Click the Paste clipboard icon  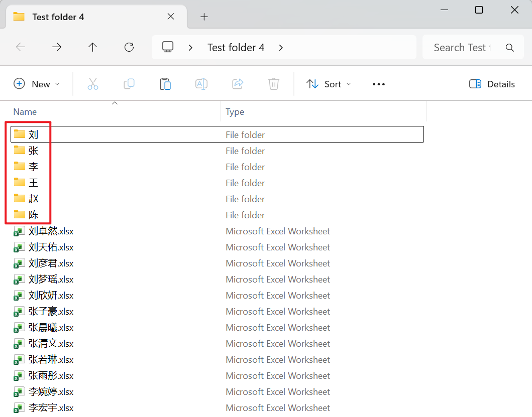(165, 84)
